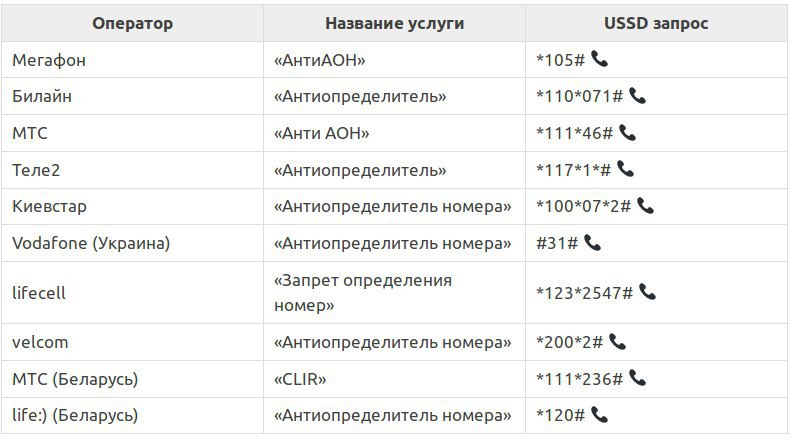Click the phone icon beside *100*07*2#
This screenshot has height=445, width=797.
pyautogui.click(x=646, y=206)
